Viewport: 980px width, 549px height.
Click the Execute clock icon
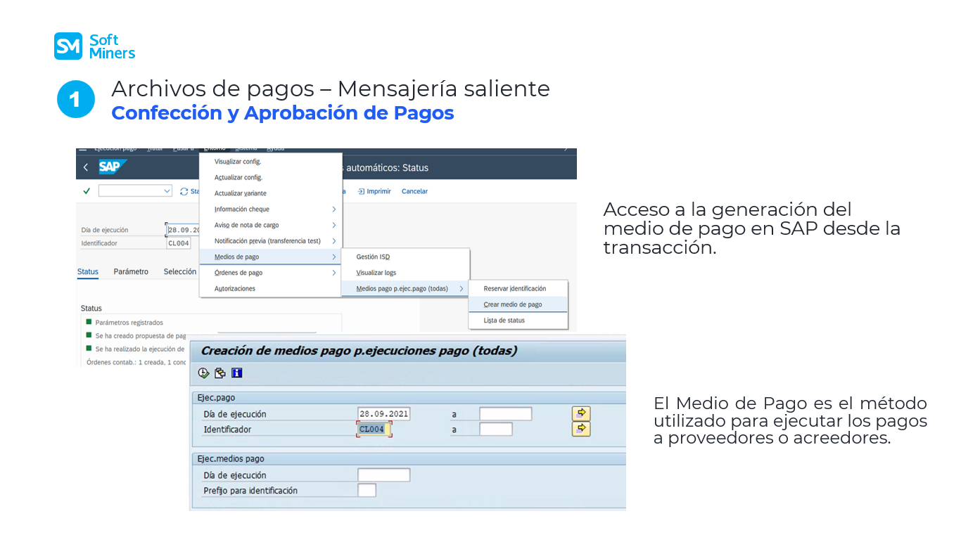click(x=204, y=373)
